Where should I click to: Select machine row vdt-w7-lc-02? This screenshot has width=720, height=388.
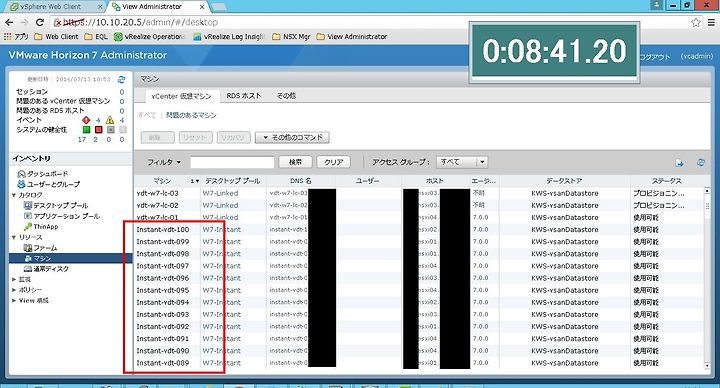(x=419, y=205)
